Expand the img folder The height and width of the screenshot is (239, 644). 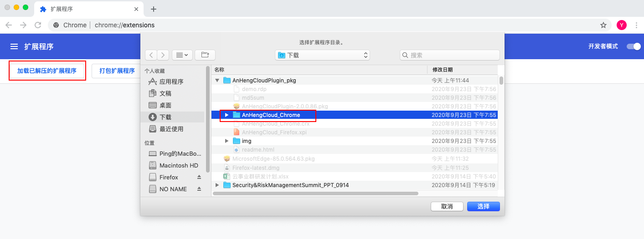pos(227,141)
